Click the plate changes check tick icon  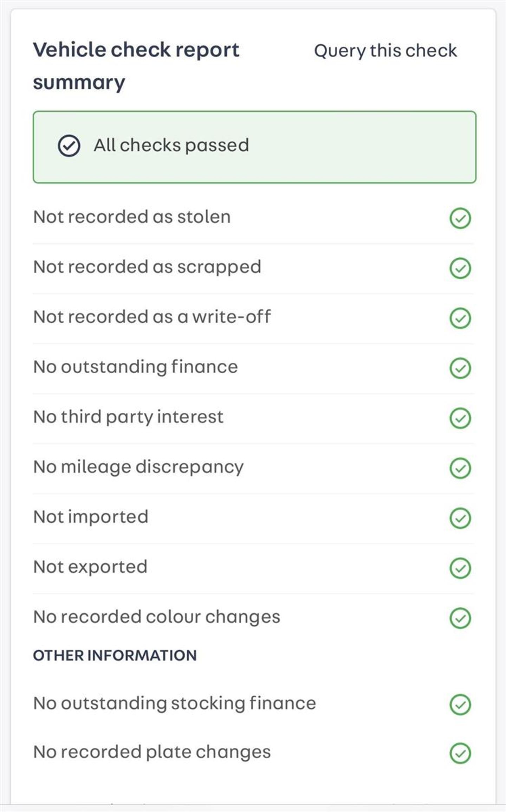tap(460, 753)
